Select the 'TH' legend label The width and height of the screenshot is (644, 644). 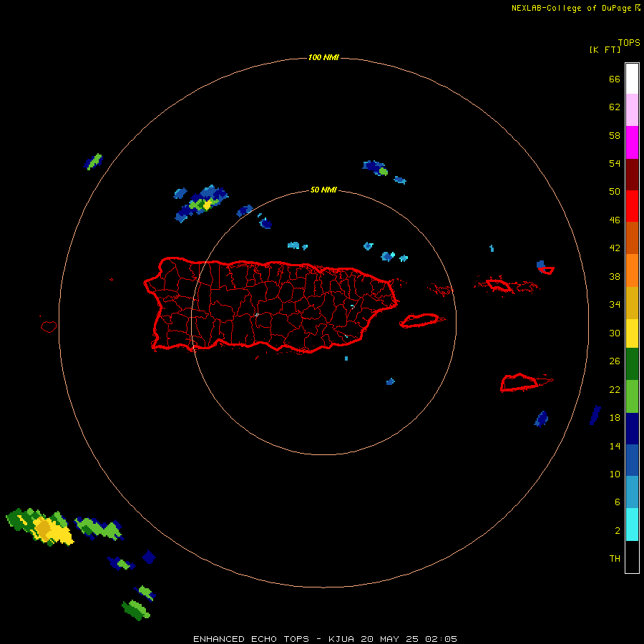615,559
